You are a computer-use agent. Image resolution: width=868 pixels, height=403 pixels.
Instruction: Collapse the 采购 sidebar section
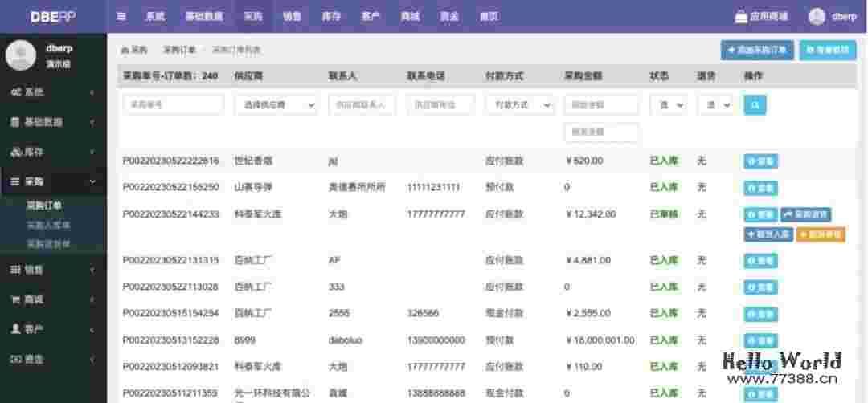tap(53, 182)
